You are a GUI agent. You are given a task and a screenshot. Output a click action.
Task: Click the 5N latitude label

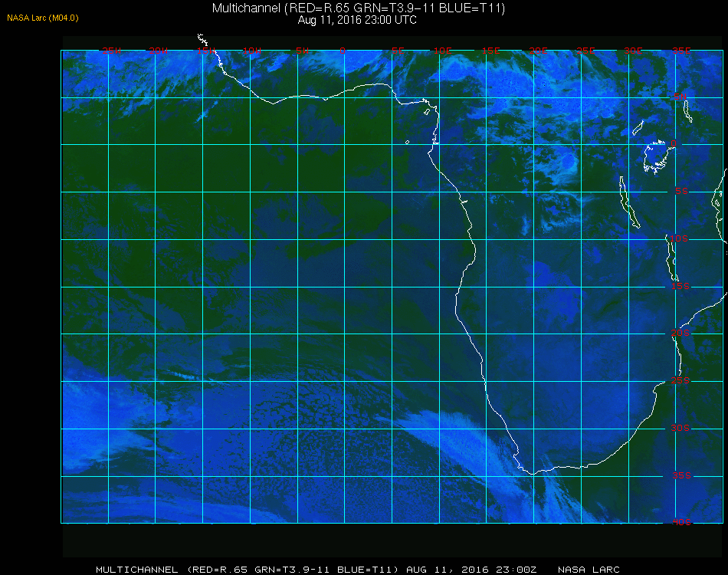click(x=680, y=97)
